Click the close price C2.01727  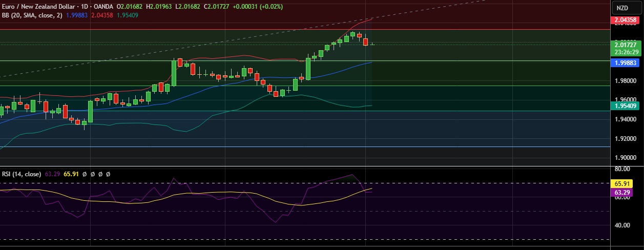click(x=216, y=7)
